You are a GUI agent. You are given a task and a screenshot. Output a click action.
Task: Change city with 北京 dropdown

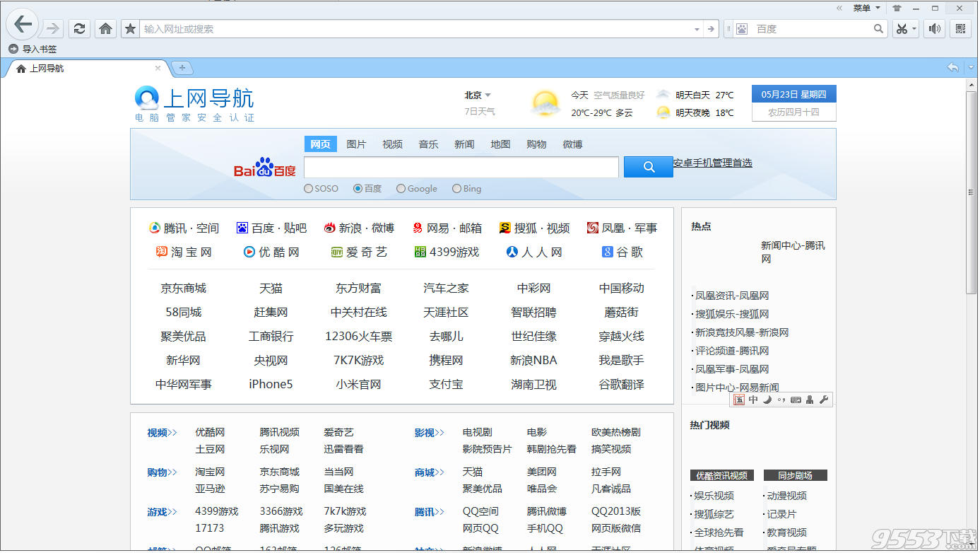click(478, 95)
